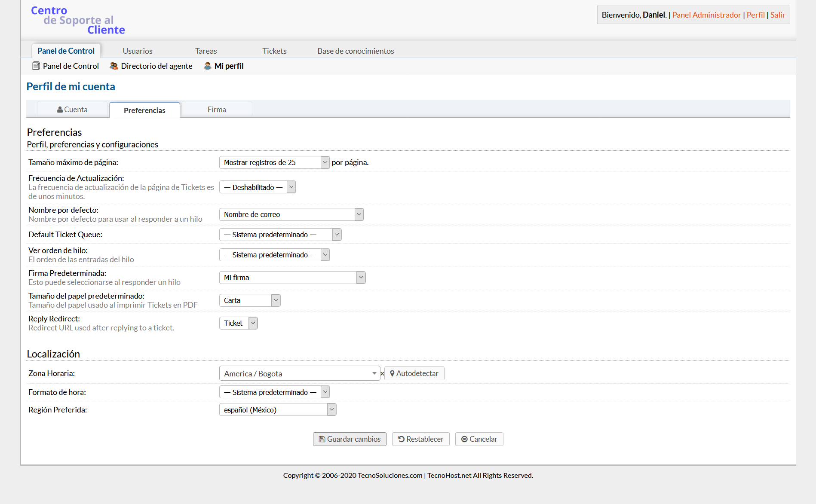Click the Directorio del agente people icon
This screenshot has height=504, width=816.
pos(114,66)
